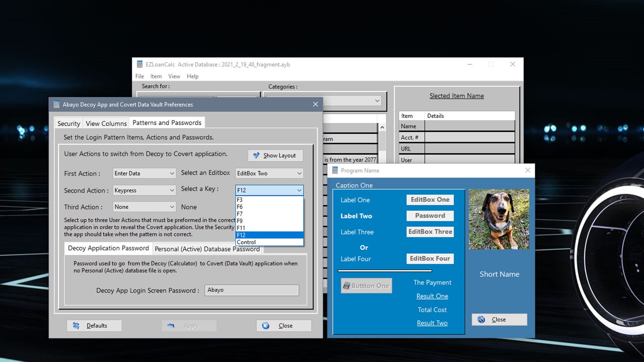
Task: Click the revert icon on the Defaults button
Action: click(x=76, y=325)
